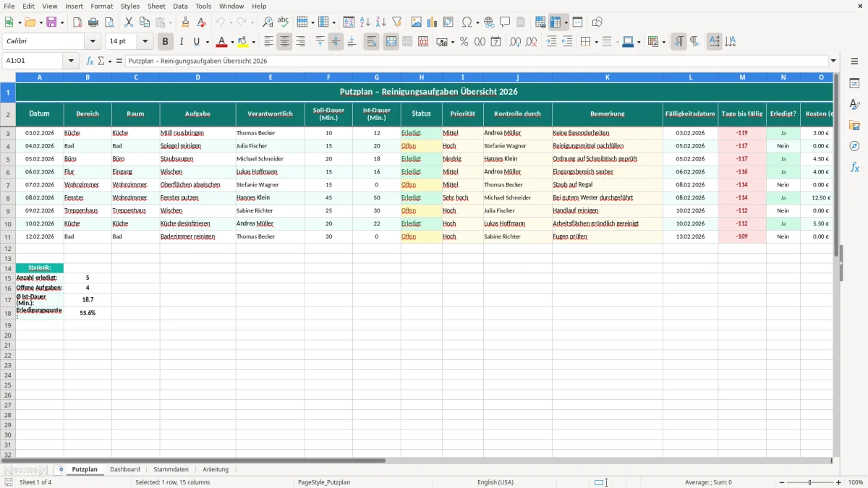Viewport: 868px width, 488px height.
Task: Click the Clone Formatting paintbrush icon
Action: pyautogui.click(x=186, y=22)
